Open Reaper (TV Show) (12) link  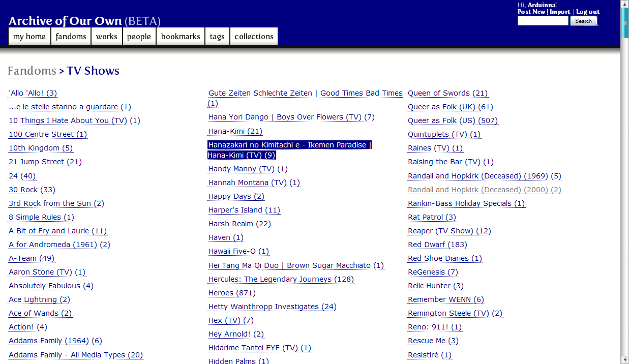coord(450,231)
